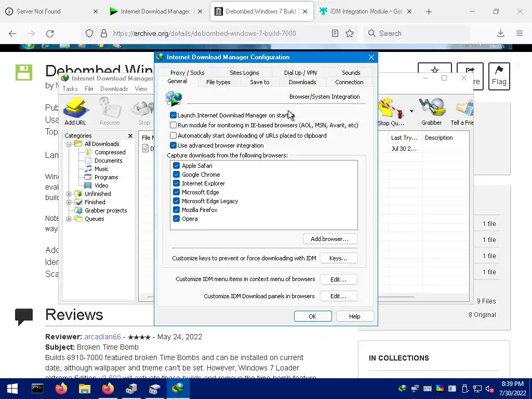Expand Unfinished category node

coord(69,194)
